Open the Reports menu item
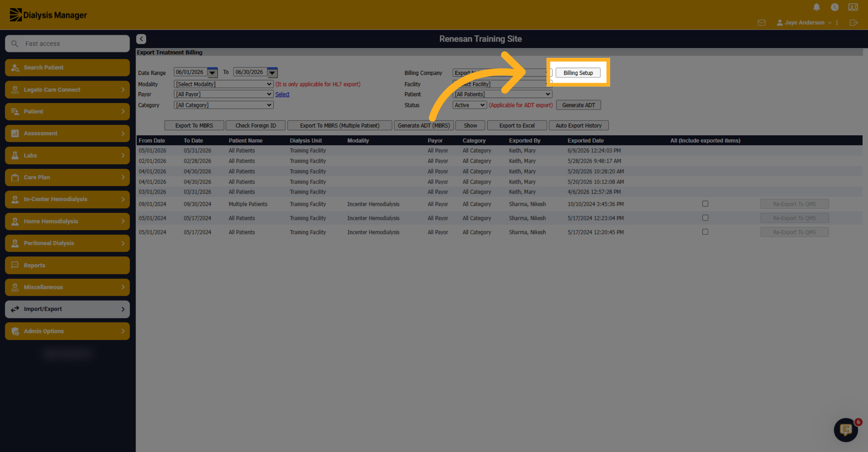868x452 pixels. (67, 265)
